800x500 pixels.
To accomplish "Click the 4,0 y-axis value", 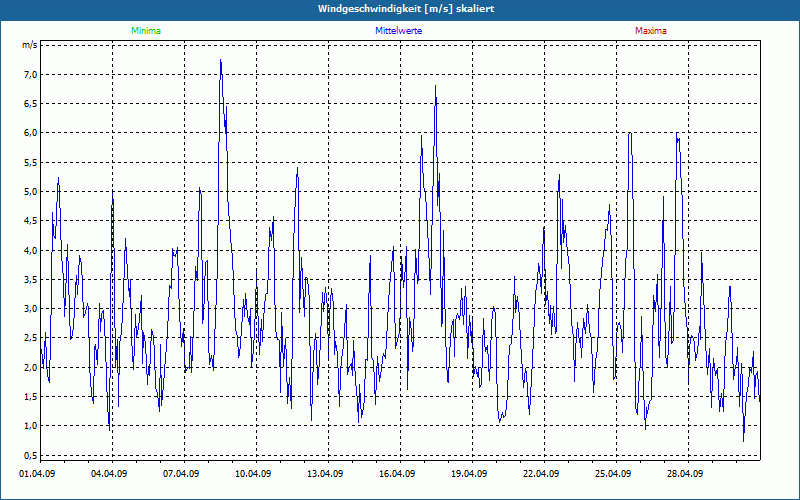I will pyautogui.click(x=31, y=251).
